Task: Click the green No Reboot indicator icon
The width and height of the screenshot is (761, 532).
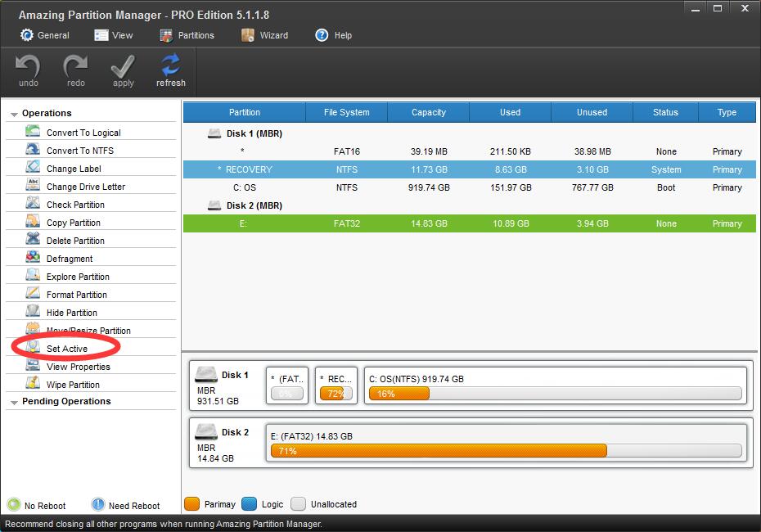Action: (x=14, y=505)
